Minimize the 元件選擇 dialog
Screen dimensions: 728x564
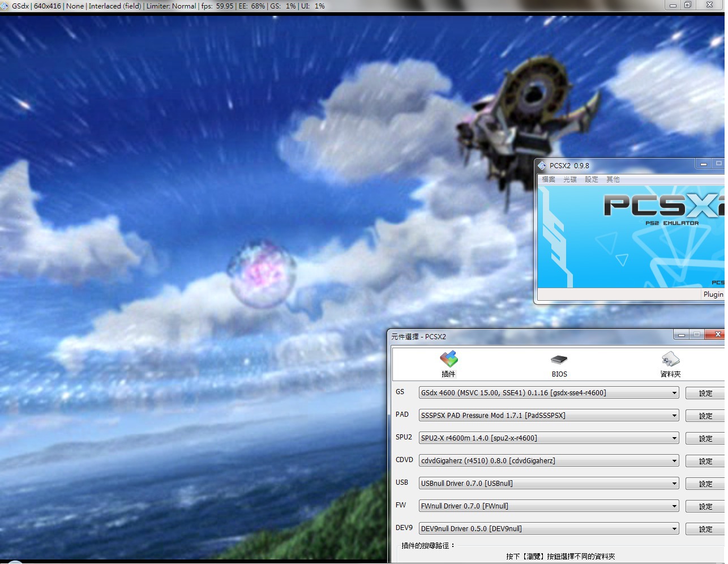click(682, 335)
